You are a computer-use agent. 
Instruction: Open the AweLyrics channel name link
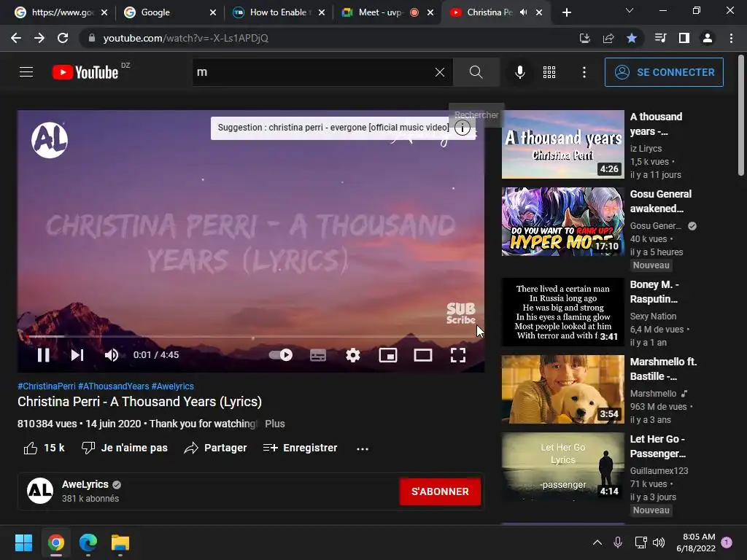(85, 484)
